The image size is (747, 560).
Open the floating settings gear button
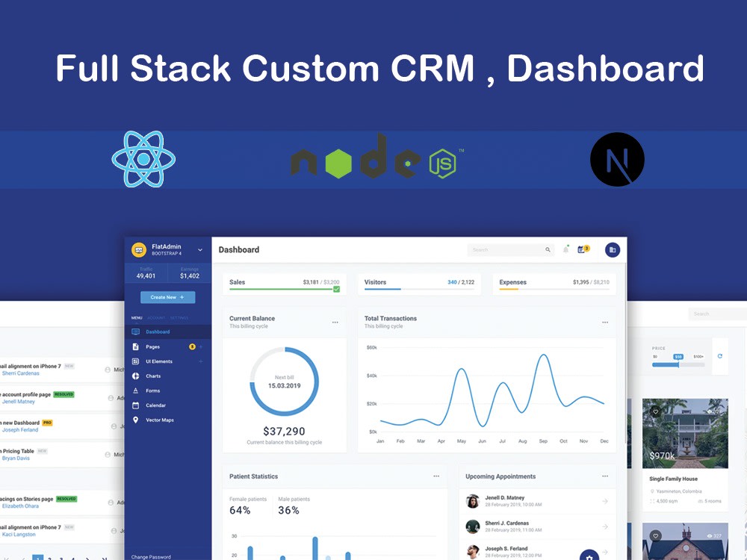tap(589, 556)
